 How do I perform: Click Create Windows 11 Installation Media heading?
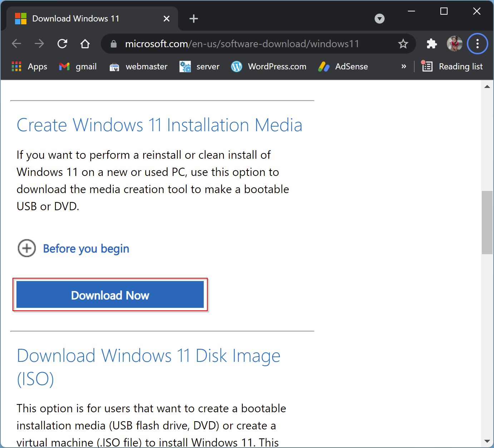click(x=159, y=125)
